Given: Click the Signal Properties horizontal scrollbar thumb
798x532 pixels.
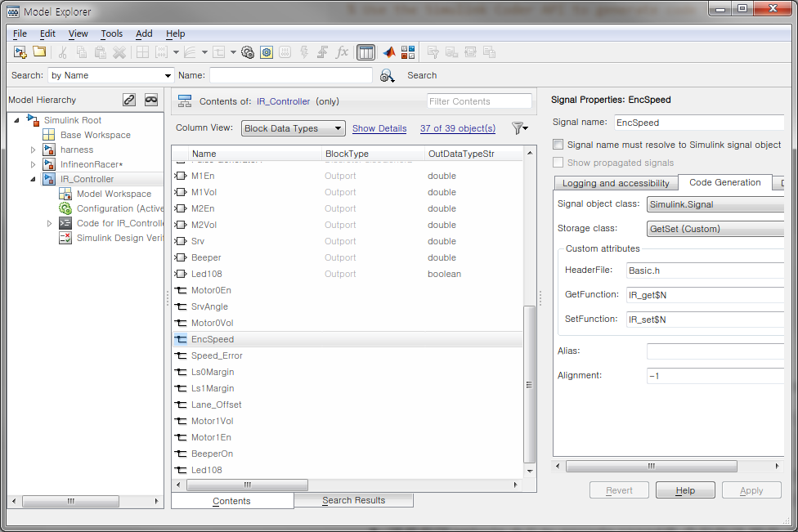Looking at the screenshot, I should pos(652,466).
